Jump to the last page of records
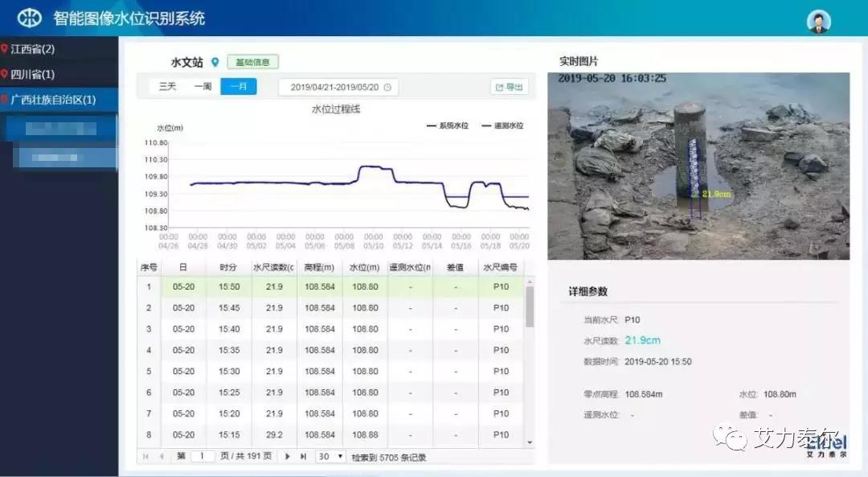Screen dimensions: 868x477 tap(303, 457)
